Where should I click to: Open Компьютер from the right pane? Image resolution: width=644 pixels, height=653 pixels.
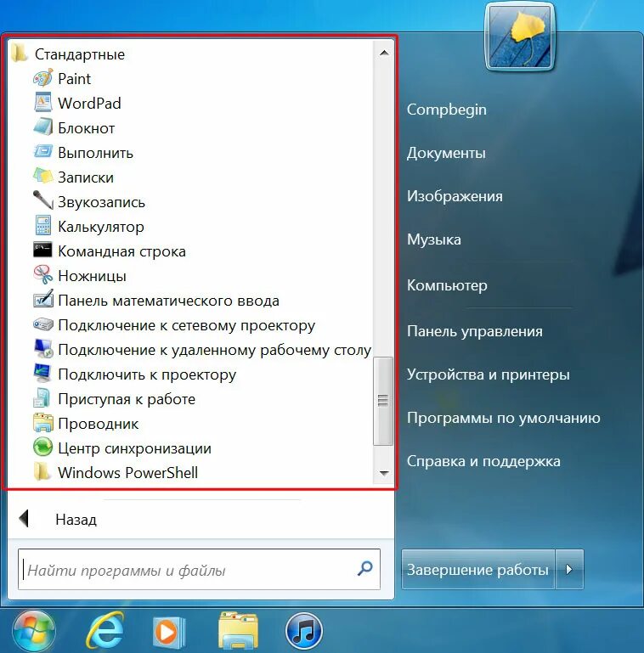(x=447, y=285)
